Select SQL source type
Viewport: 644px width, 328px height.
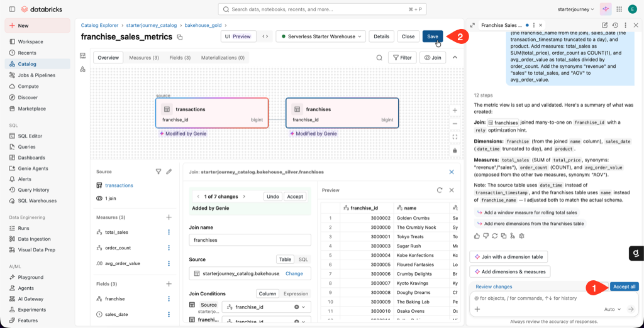[x=303, y=260]
